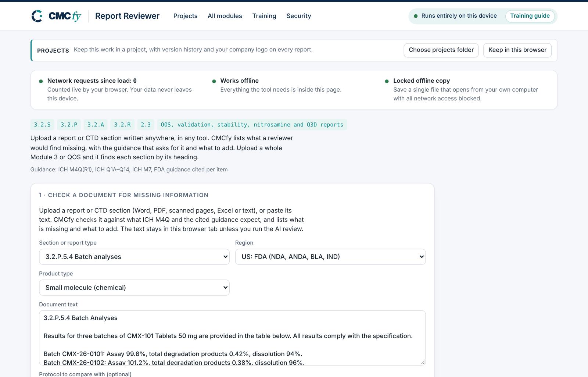Click Keep in this browser
588x377 pixels.
(517, 50)
